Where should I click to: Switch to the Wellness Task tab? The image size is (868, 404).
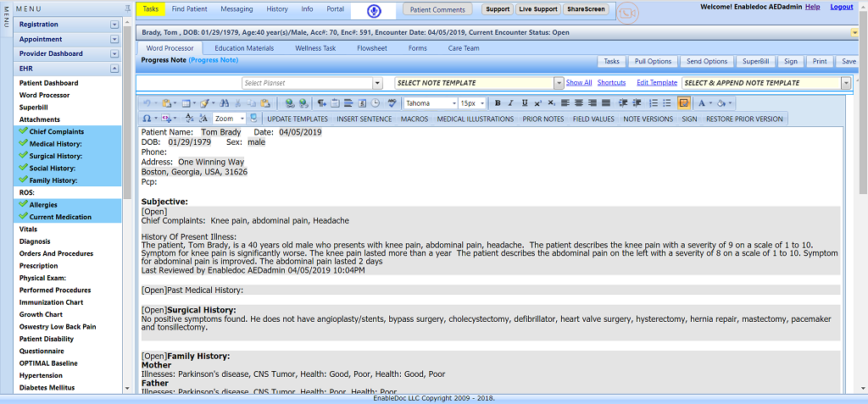click(x=315, y=48)
